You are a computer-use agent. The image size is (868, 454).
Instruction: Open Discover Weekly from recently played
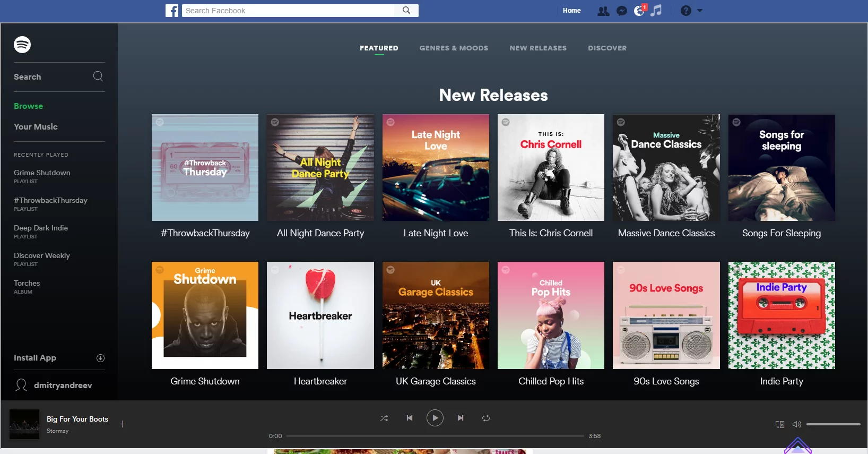coord(42,255)
